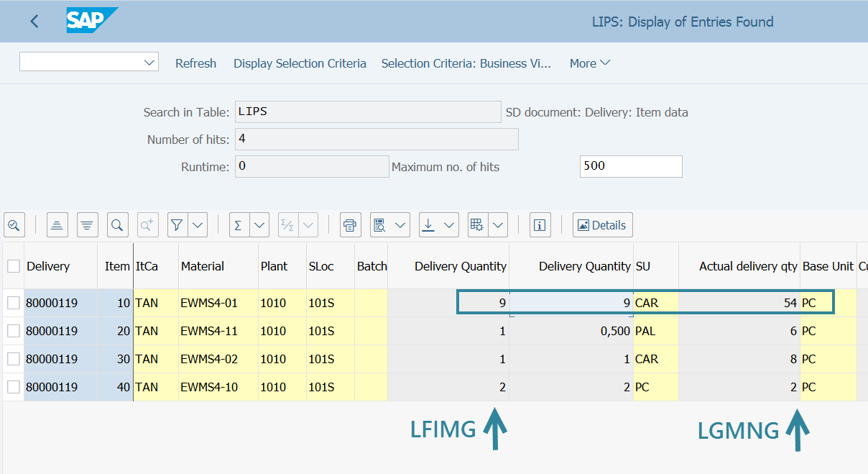Click the Set Filter funnel icon
This screenshot has height=474, width=868.
click(177, 225)
